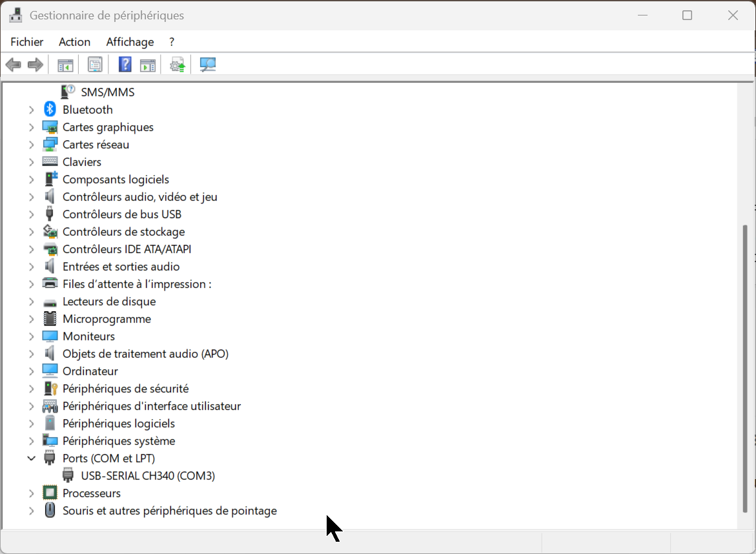This screenshot has width=756, height=554.
Task: Click the Souris mouse icon
Action: [x=50, y=510]
